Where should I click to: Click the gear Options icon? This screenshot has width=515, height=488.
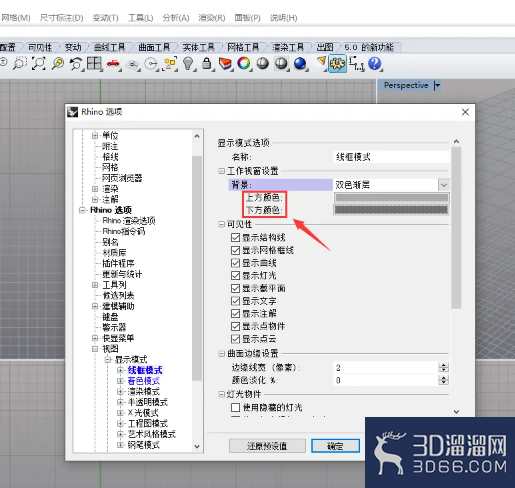pos(337,63)
